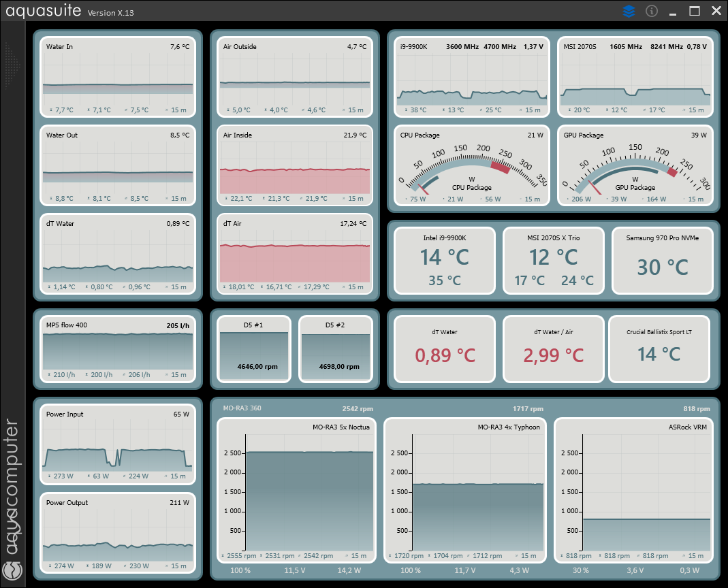Open the Power Output chart
Viewport: 728px width, 588px height.
(x=118, y=534)
